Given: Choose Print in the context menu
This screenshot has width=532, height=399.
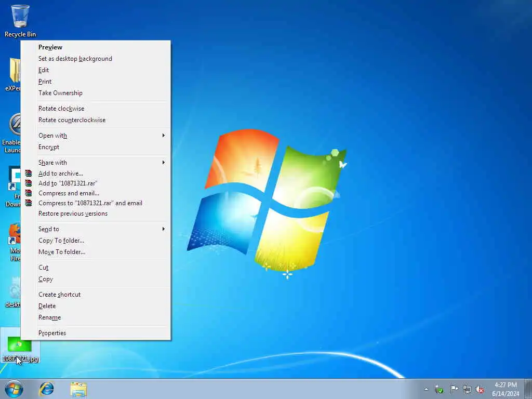Looking at the screenshot, I should point(96,82).
